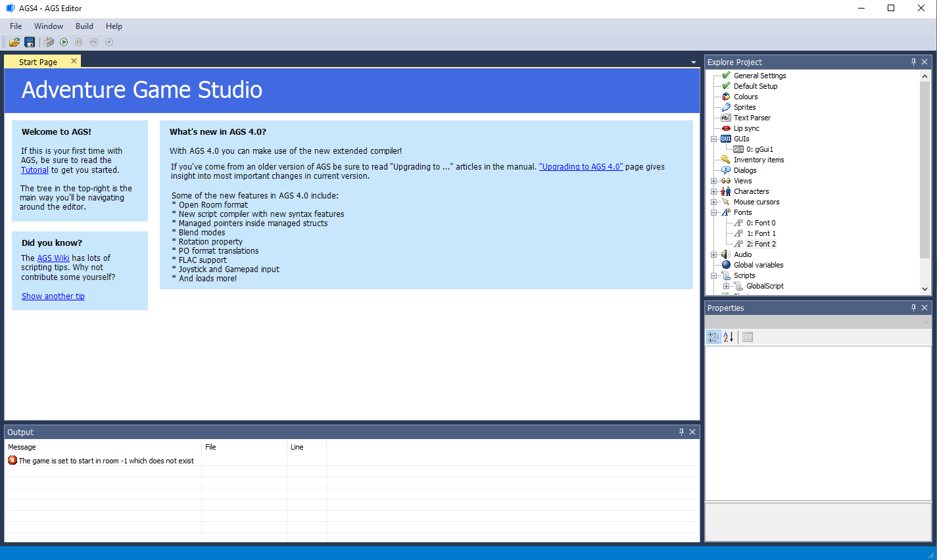This screenshot has width=937, height=560.
Task: Toggle Alphabetical sort in Properties panel
Action: [x=729, y=337]
